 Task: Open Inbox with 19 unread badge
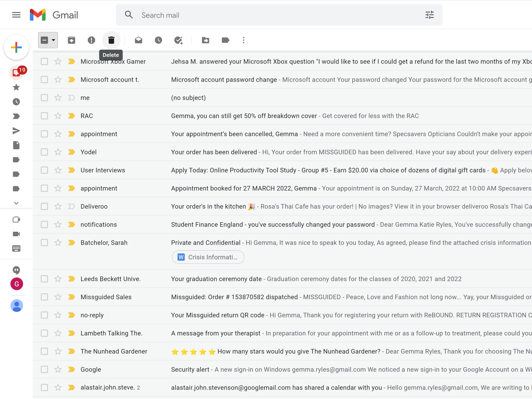click(17, 72)
